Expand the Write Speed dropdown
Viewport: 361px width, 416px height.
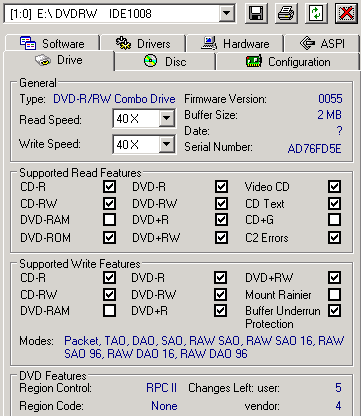(x=166, y=144)
